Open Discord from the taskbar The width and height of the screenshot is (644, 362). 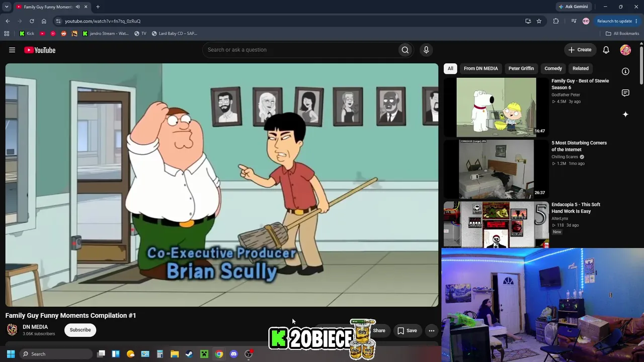pos(233,354)
